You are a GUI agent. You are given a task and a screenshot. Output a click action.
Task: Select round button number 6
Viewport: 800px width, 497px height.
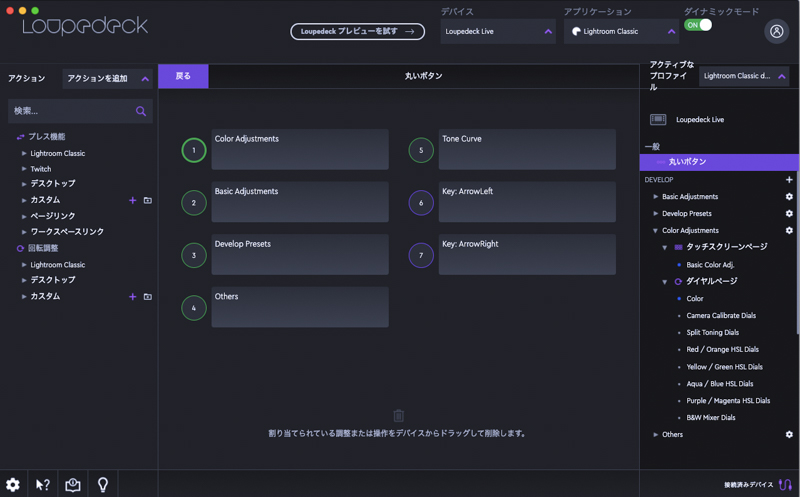tap(421, 203)
